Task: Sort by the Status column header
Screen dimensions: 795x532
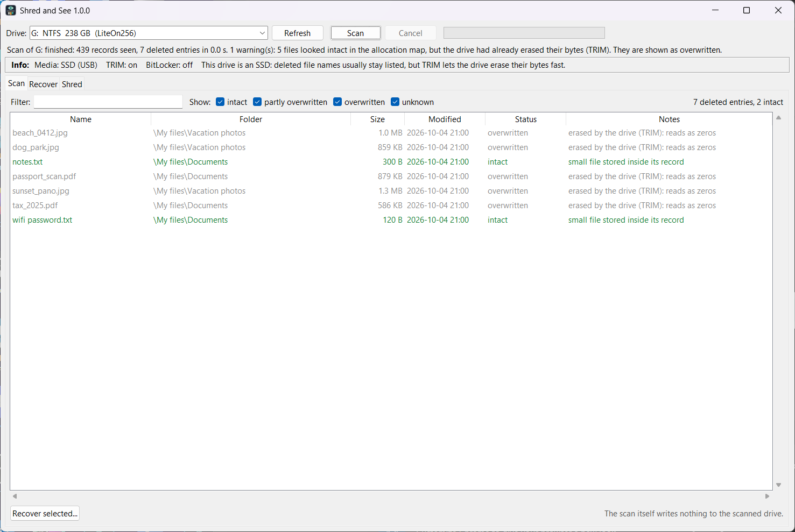Action: point(525,119)
